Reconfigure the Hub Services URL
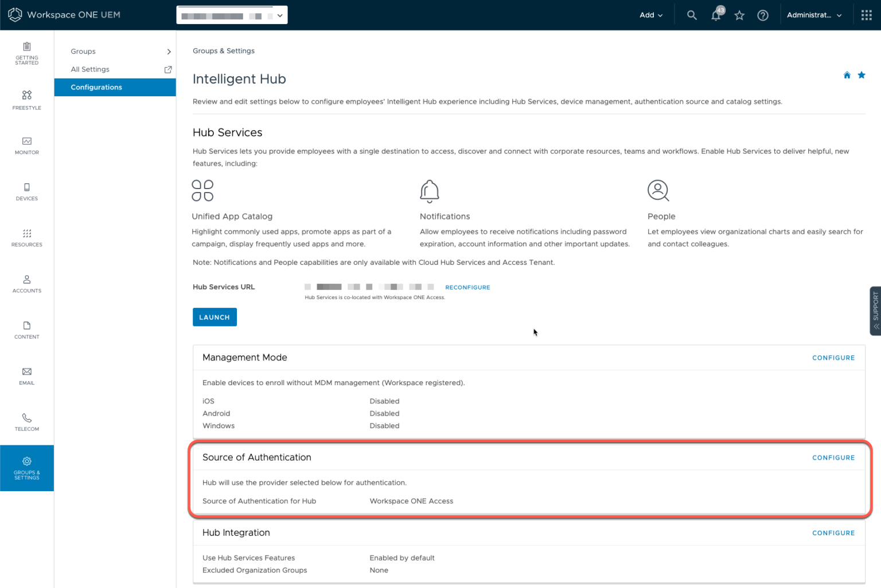 coord(467,287)
